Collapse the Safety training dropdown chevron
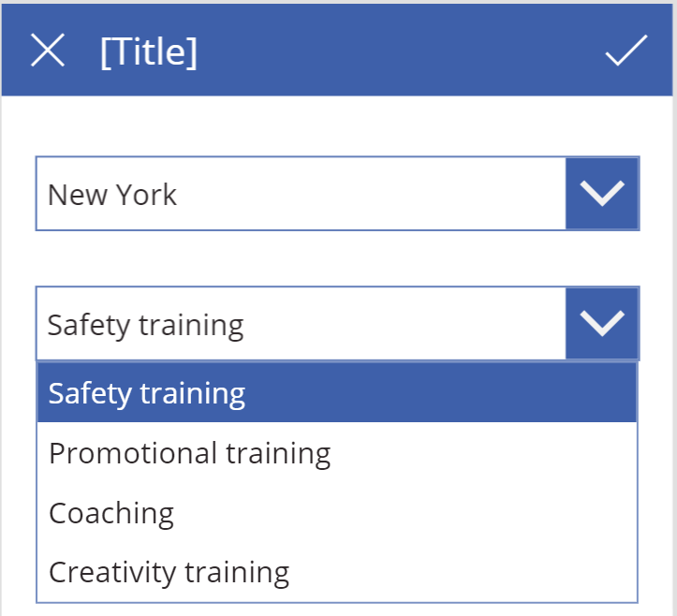 coord(602,323)
